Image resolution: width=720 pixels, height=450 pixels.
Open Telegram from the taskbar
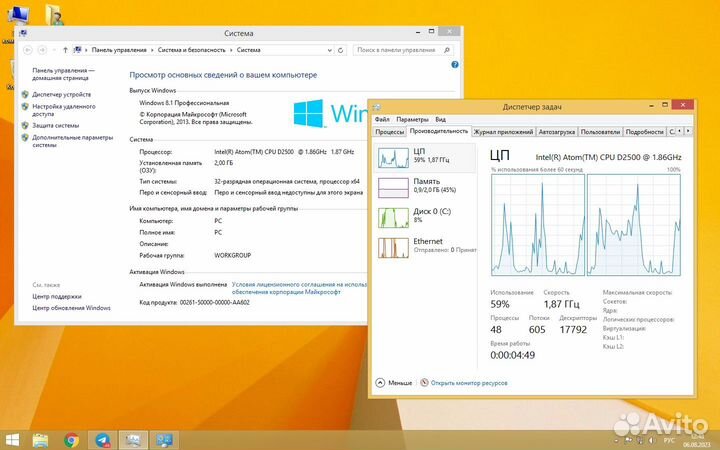tap(103, 440)
